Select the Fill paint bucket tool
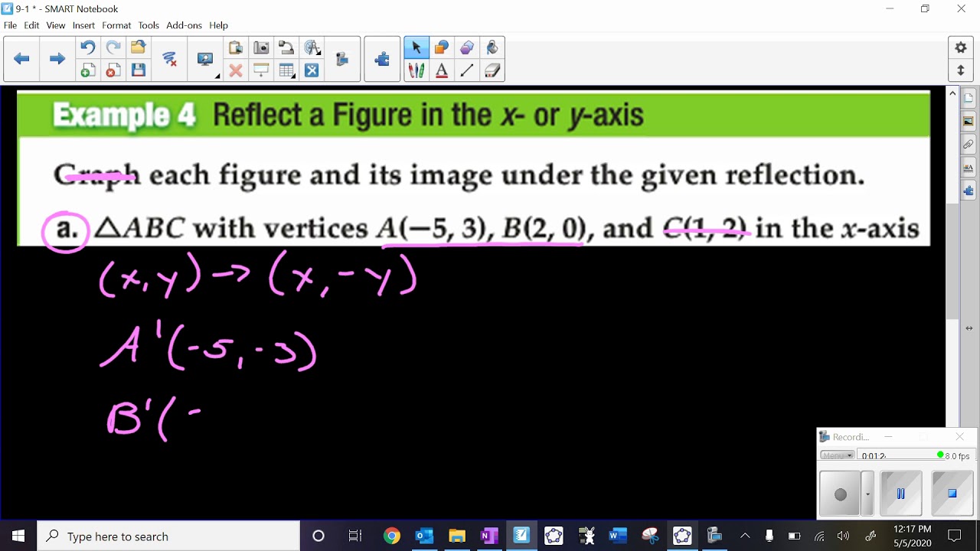 click(x=492, y=47)
